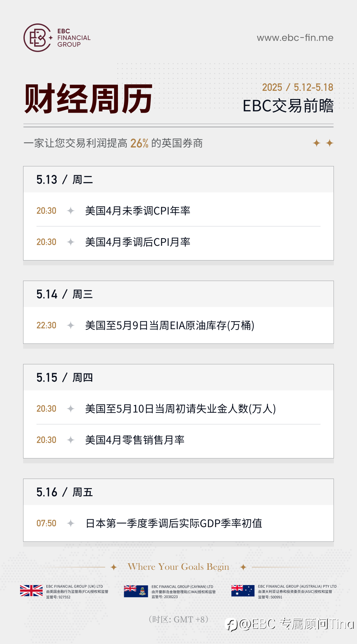The image size is (357, 644).
Task: Click the EBC Financial Group logo
Action: [x=57, y=38]
